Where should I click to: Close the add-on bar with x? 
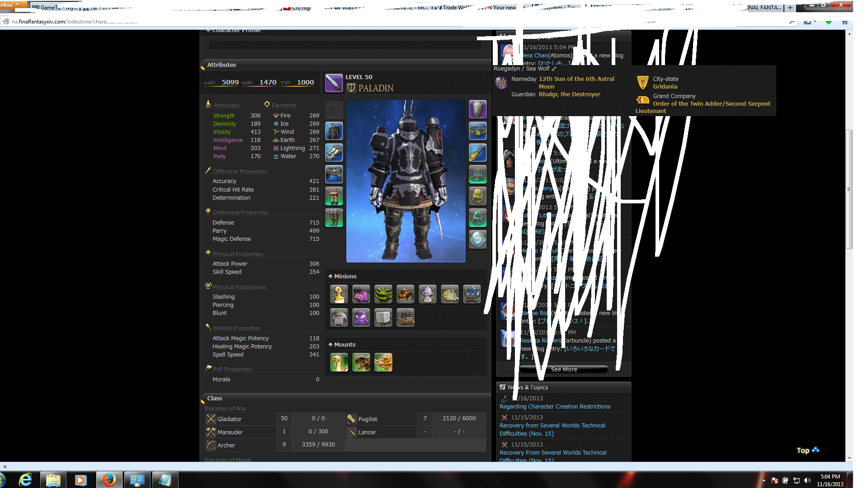click(5, 466)
